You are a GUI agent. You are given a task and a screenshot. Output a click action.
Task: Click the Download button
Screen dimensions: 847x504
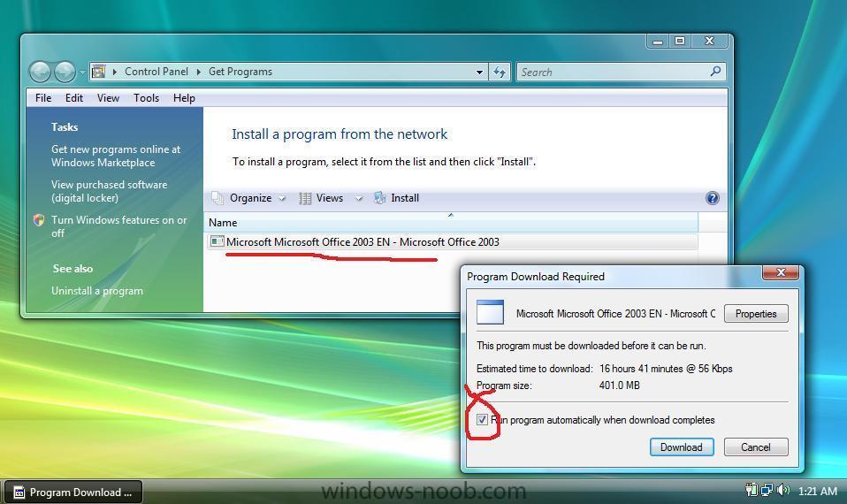click(681, 447)
